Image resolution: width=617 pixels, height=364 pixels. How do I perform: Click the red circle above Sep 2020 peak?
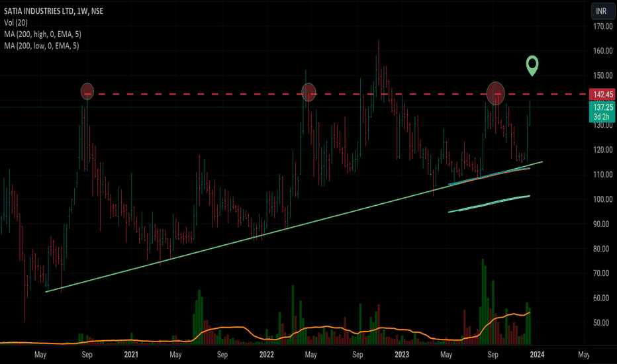87,91
